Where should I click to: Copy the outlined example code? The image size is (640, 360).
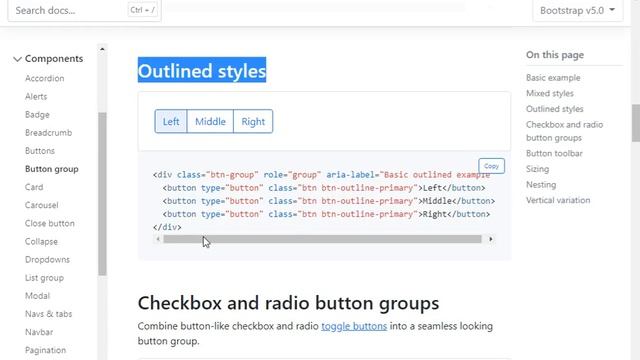(x=491, y=166)
